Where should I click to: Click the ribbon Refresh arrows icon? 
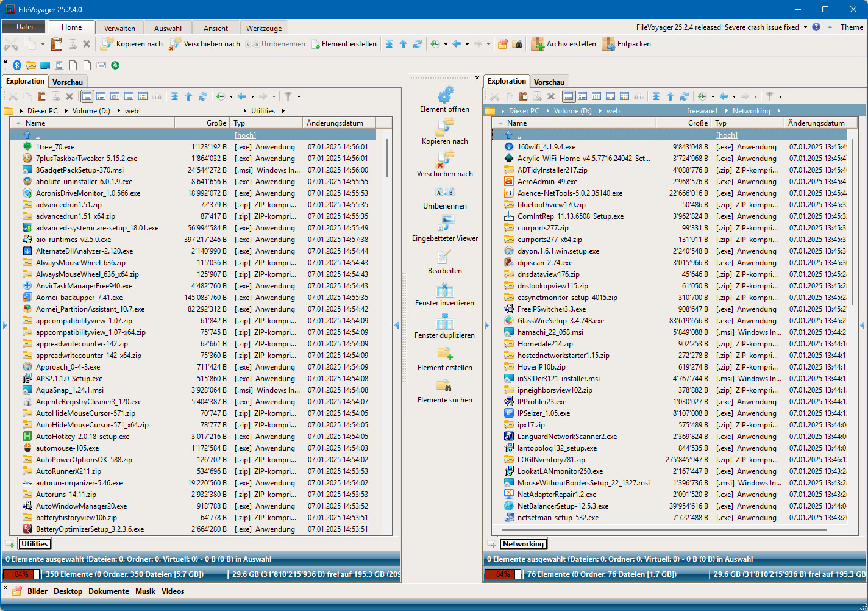pyautogui.click(x=418, y=44)
